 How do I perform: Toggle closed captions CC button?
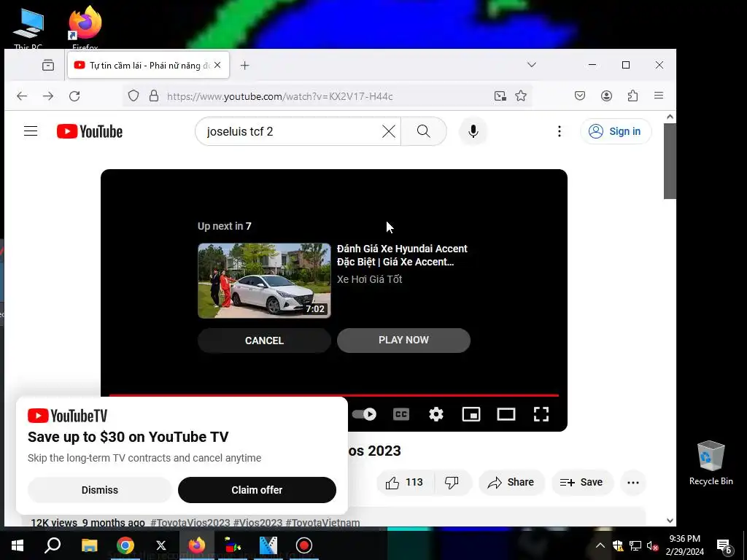coord(401,414)
